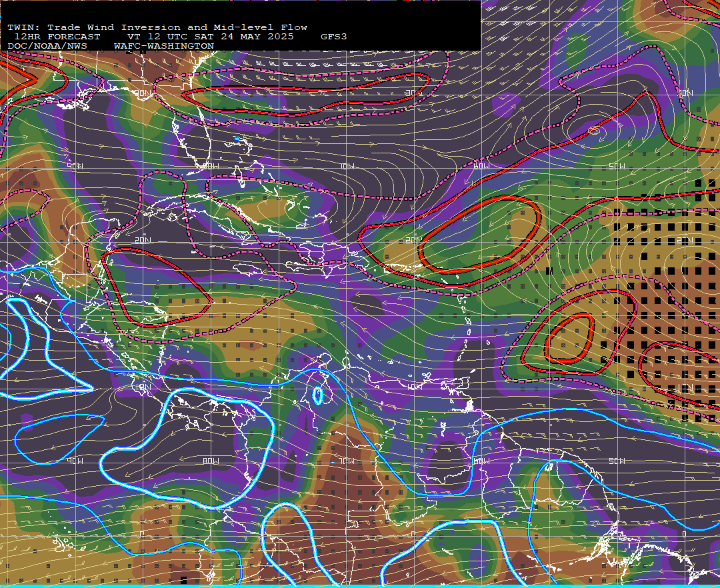Click the '20N' label near the Yucatan Peninsula

tap(143, 240)
